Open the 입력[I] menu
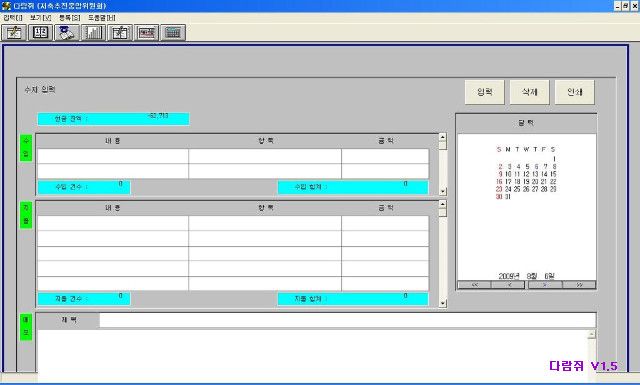This screenshot has width=640, height=385. [13, 18]
